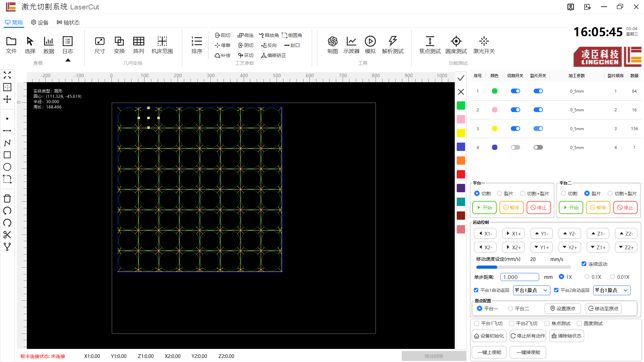This screenshot has width=644, height=362.
Task: Open the 数据 chart tool
Action: (x=49, y=45)
